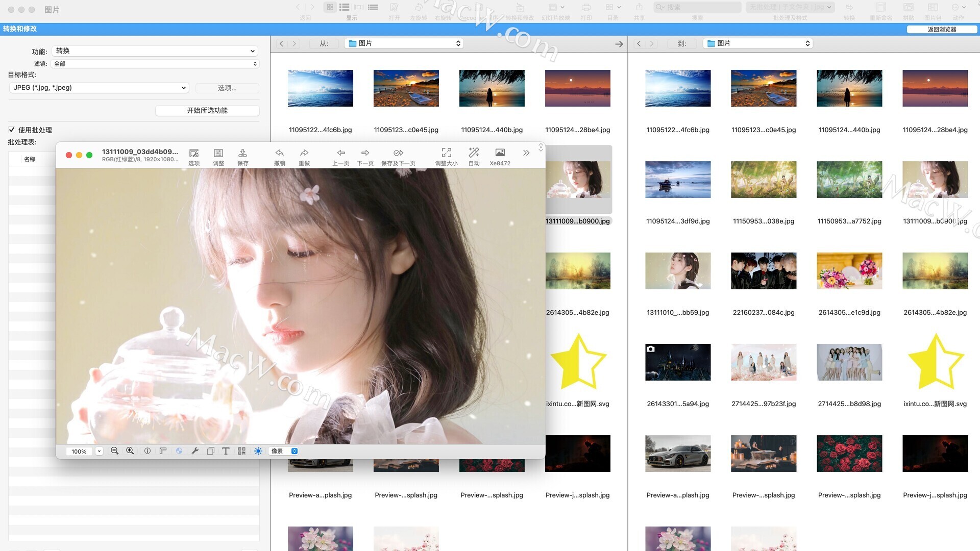Click the 共享 (Share) toolbar item
Screen dimensions: 980x551
point(639,11)
